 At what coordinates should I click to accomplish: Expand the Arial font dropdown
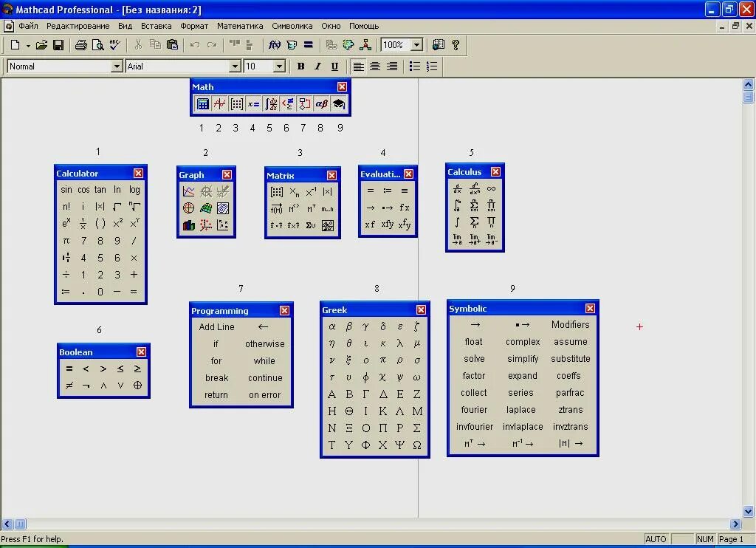click(x=235, y=66)
